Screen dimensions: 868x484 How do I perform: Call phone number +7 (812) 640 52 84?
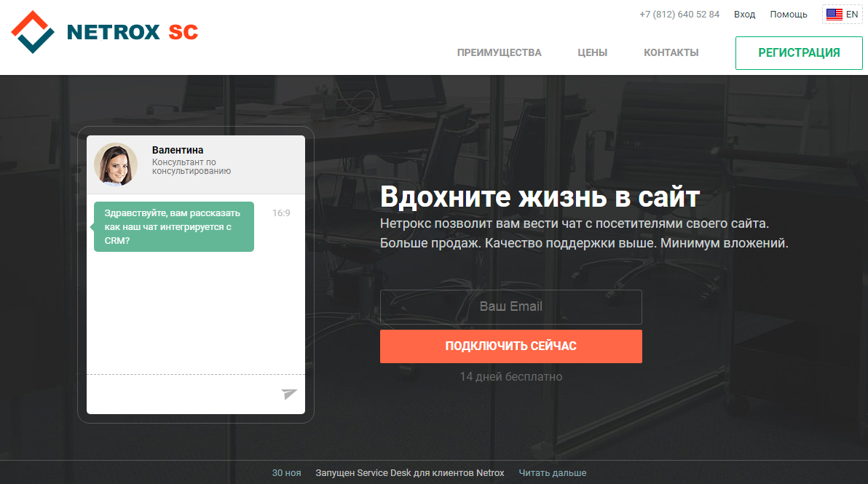tap(679, 15)
